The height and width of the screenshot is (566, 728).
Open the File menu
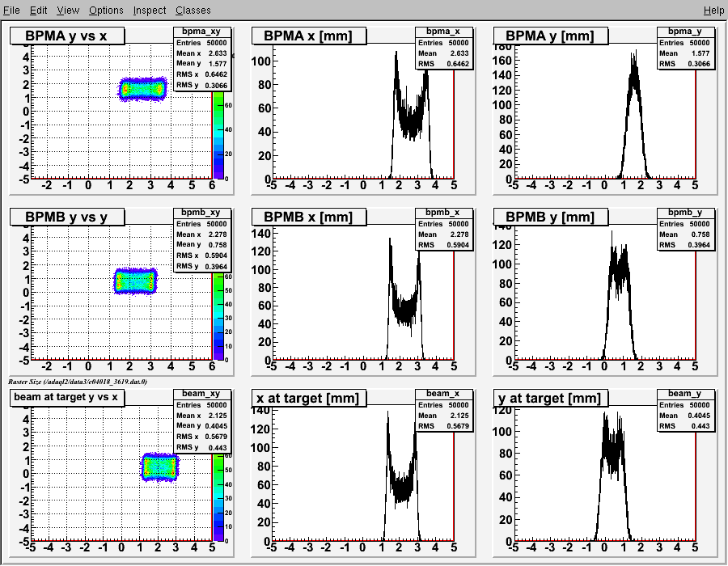11,11
